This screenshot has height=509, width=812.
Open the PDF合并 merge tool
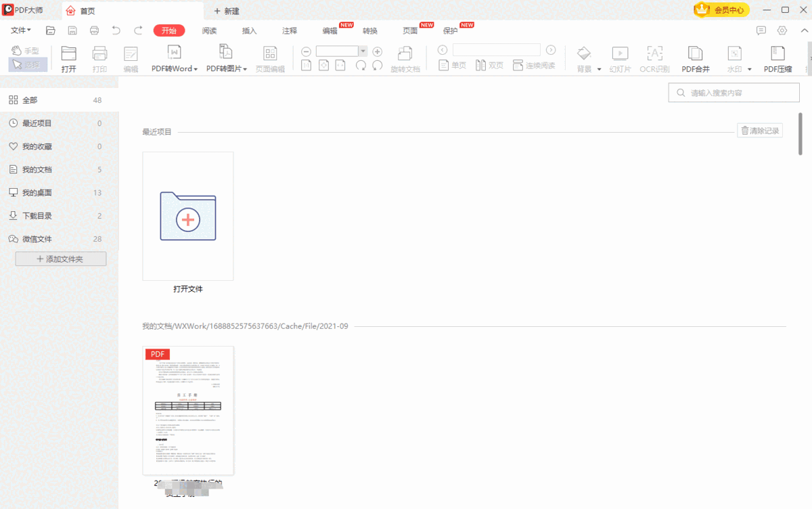click(696, 59)
